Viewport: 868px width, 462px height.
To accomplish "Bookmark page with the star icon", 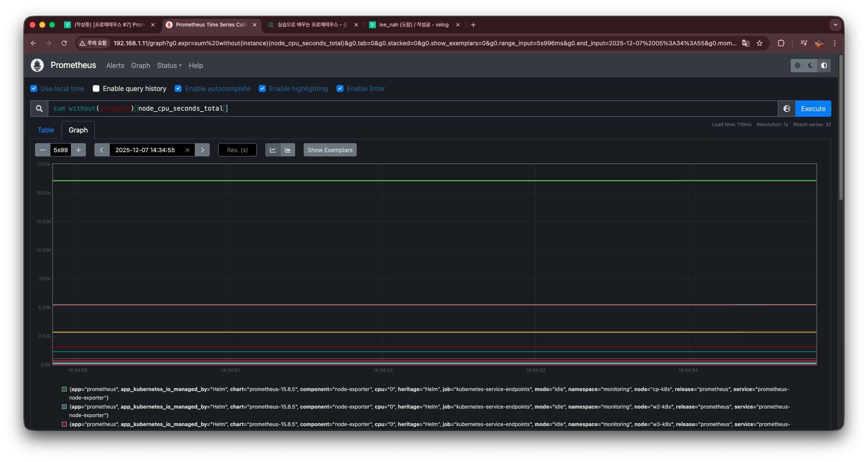I will pos(759,43).
